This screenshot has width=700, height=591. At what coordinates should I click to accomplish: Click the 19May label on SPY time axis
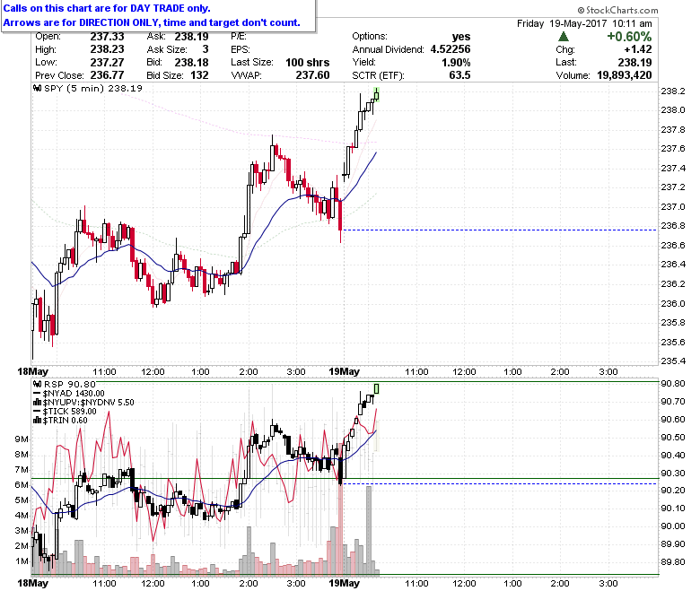tap(344, 371)
